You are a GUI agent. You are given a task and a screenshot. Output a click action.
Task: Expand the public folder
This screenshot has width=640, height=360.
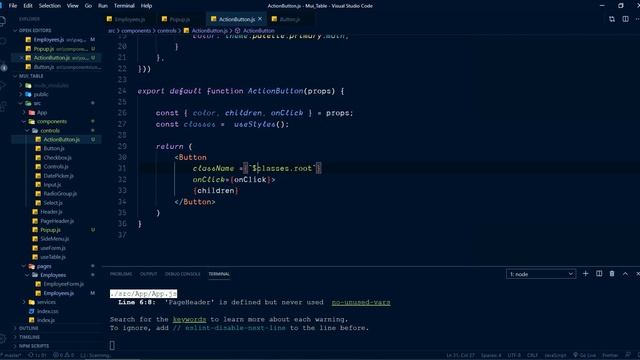coord(41,94)
